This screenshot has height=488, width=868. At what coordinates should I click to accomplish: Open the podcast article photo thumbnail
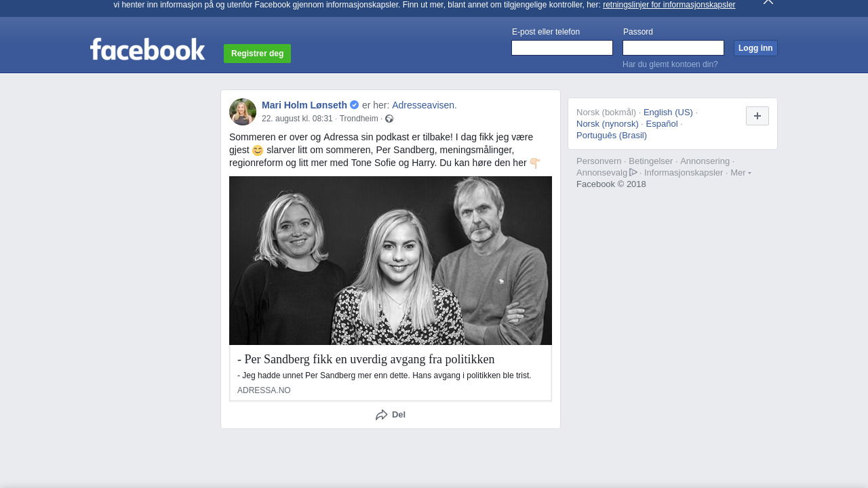click(390, 260)
